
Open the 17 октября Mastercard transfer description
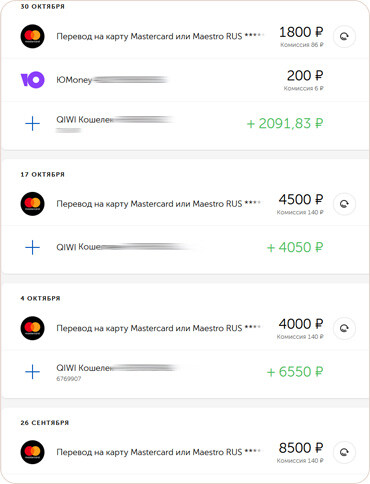160,204
